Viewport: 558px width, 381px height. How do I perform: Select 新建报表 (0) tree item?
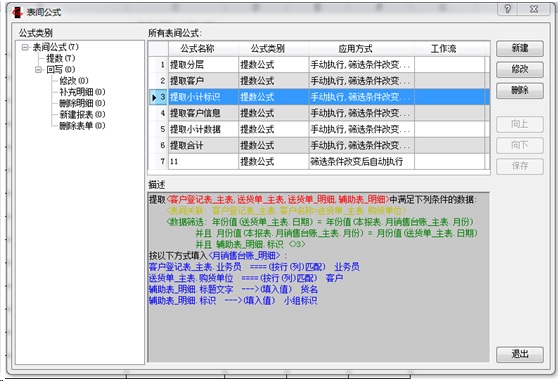click(x=82, y=115)
